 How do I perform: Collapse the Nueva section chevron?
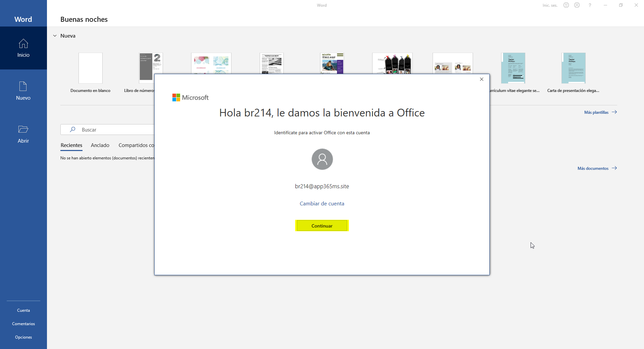coord(55,36)
